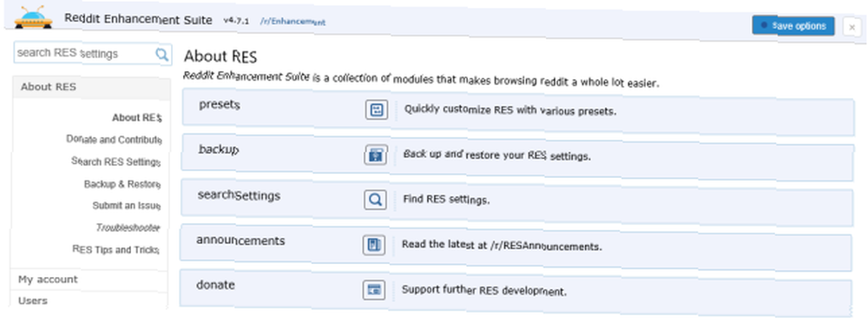Open Donate and Contribute section

[114, 140]
